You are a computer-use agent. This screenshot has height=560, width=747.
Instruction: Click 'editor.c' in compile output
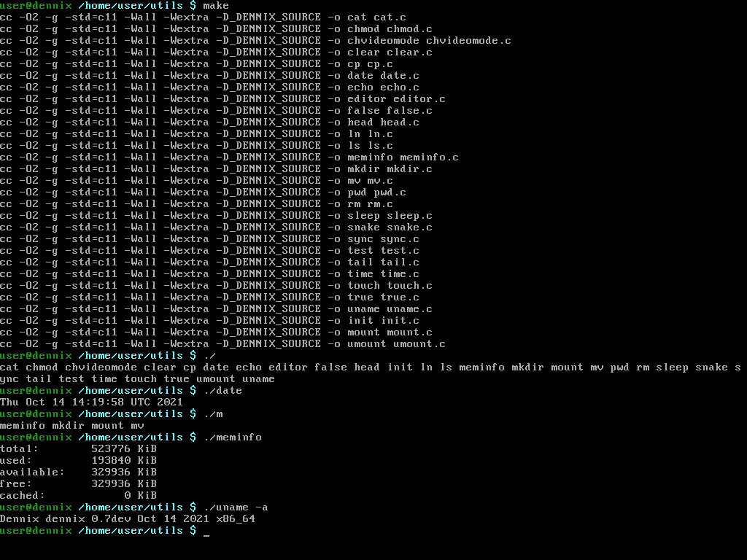pyautogui.click(x=419, y=99)
